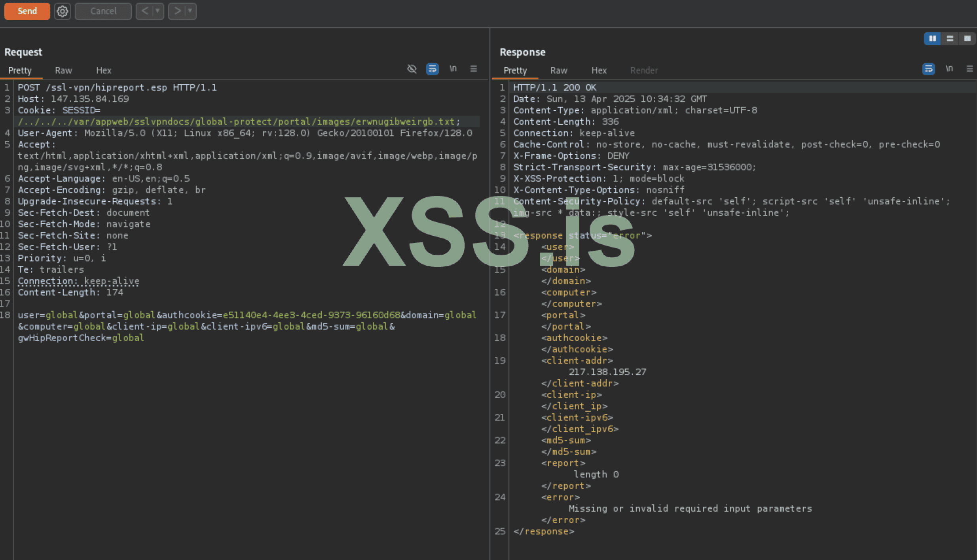Image resolution: width=977 pixels, height=560 pixels.
Task: Open Response panel hamburger menu
Action: click(969, 69)
